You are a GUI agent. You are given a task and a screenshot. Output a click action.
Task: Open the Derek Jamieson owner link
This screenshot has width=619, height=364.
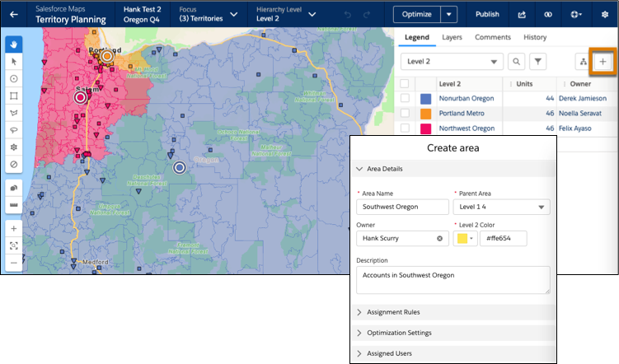coord(583,99)
